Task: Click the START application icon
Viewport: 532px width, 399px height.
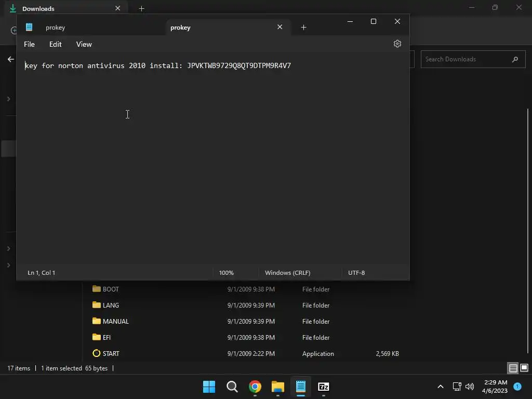Action: coord(96,353)
